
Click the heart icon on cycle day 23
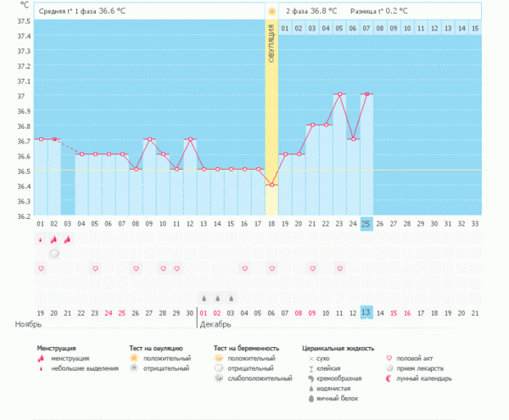click(339, 268)
